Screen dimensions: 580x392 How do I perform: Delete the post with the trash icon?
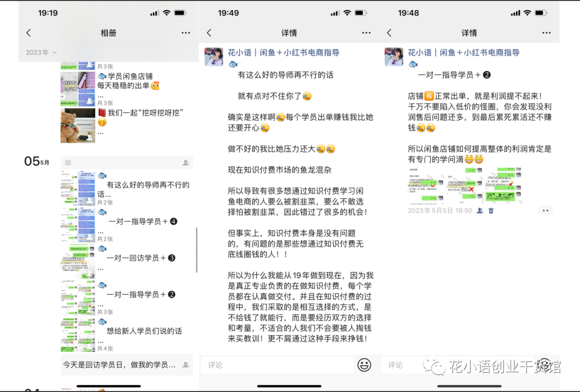(x=491, y=210)
